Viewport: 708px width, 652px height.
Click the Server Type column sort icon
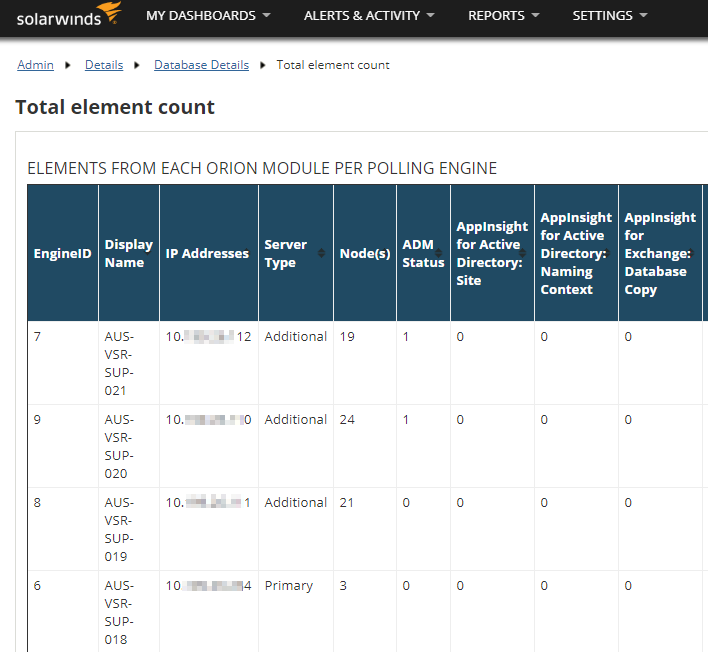pos(321,254)
